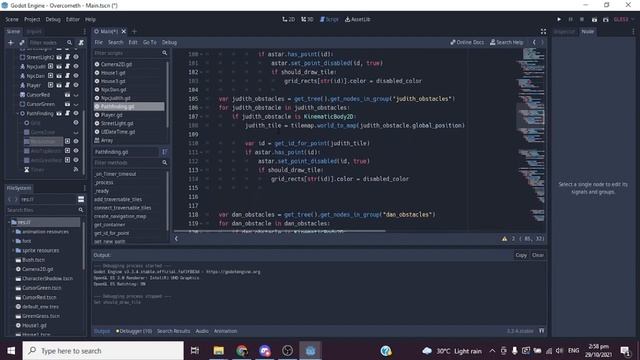Expand the animation resources folder

[x=13, y=231]
